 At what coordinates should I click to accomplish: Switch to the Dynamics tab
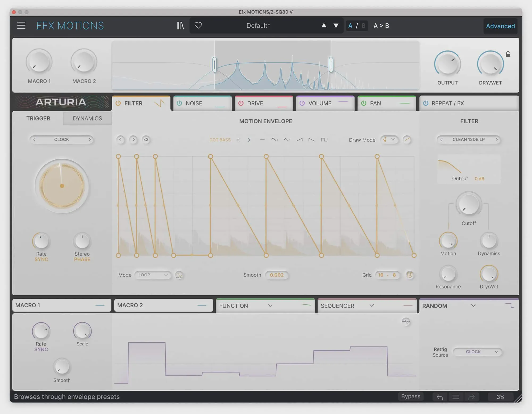click(87, 119)
